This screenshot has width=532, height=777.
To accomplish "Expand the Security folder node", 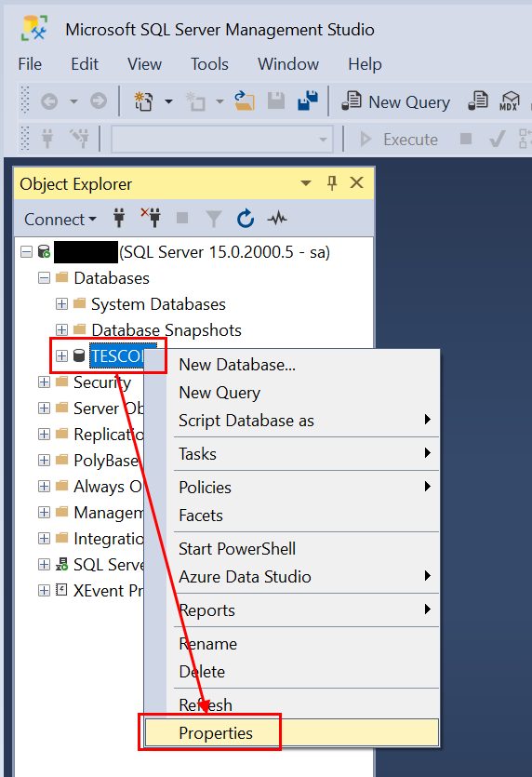I will click(x=44, y=382).
